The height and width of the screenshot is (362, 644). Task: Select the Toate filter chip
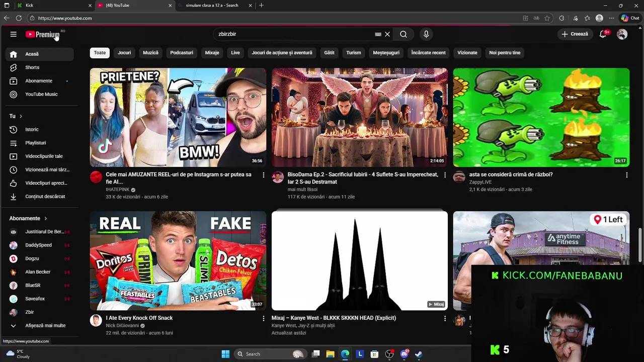[x=100, y=53]
